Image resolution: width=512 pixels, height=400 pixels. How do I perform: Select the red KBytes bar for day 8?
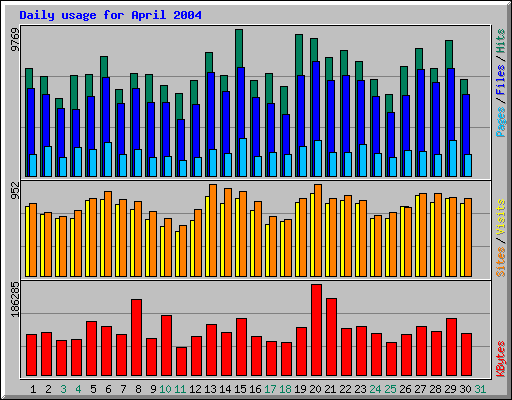pyautogui.click(x=137, y=337)
